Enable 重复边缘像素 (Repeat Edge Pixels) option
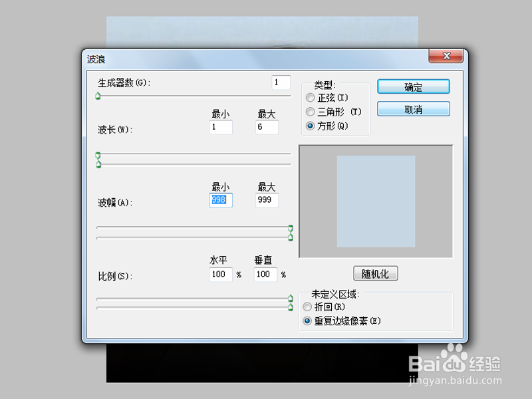532x399 pixels. (x=307, y=320)
